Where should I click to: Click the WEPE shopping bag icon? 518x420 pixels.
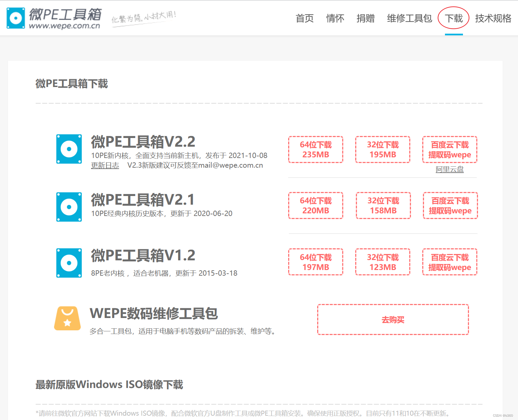pos(67,318)
